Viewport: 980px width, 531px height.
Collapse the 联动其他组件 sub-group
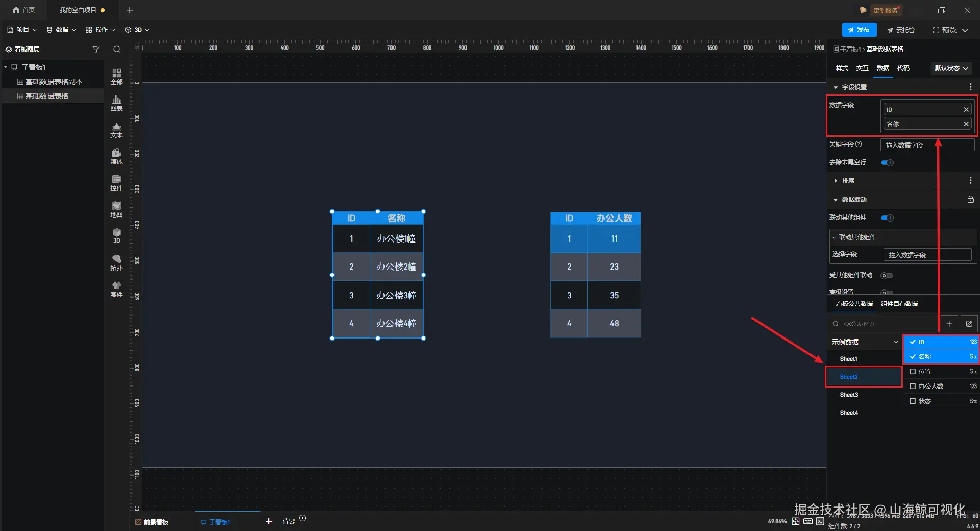point(834,237)
